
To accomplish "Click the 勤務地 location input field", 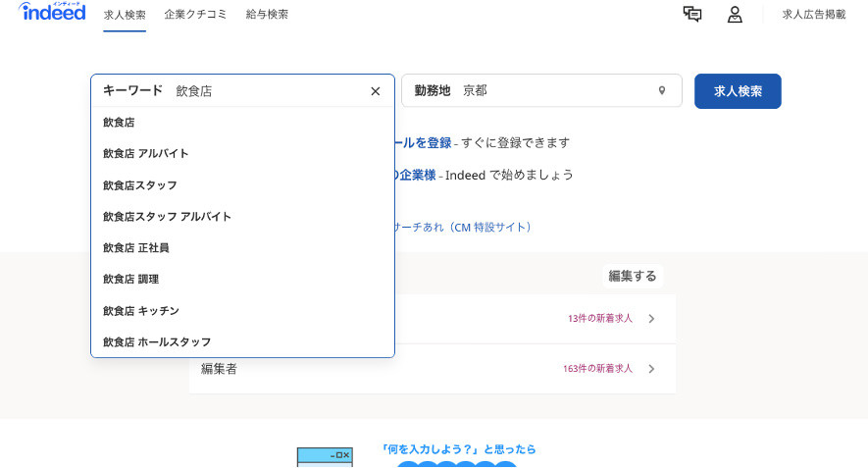I will click(x=554, y=91).
